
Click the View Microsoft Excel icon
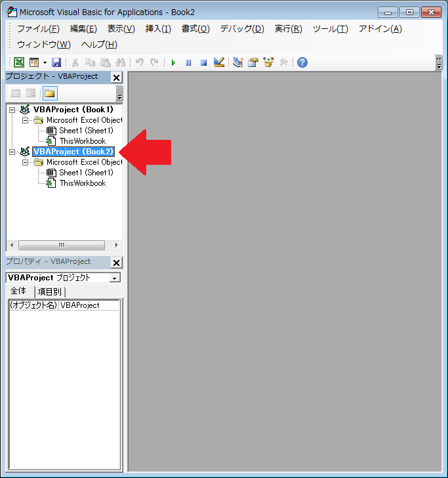[x=19, y=62]
